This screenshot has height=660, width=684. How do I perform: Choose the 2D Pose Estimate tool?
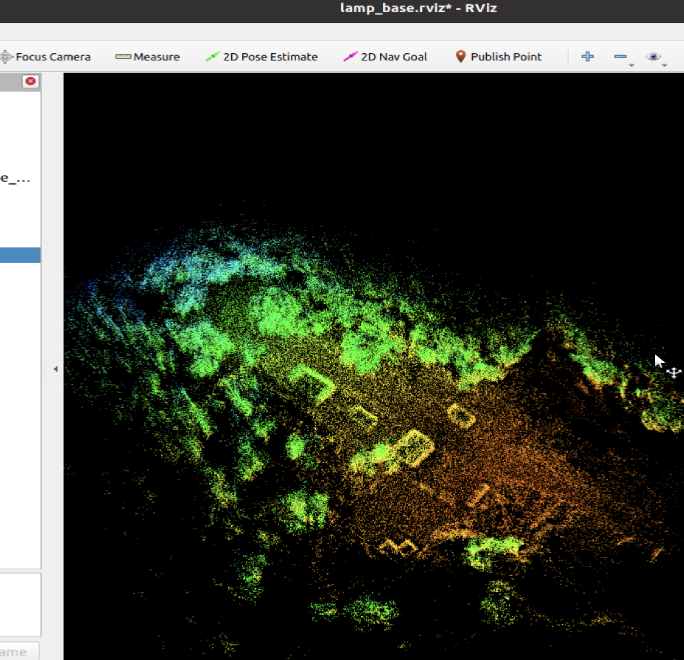coord(261,57)
